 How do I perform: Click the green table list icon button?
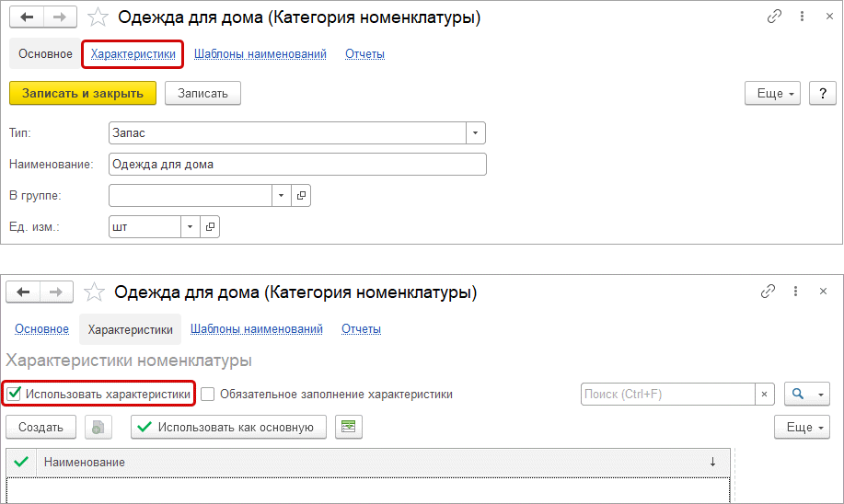[349, 427]
